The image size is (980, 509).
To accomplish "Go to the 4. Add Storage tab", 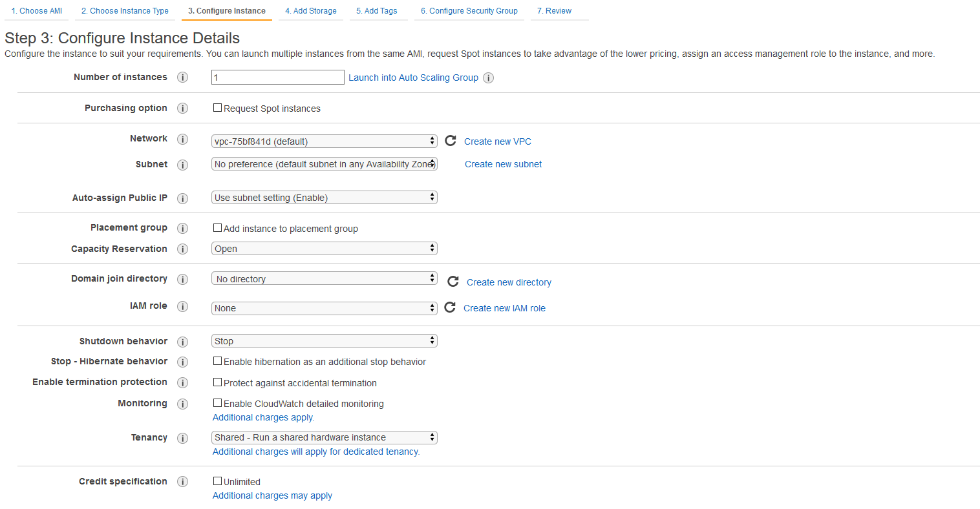I will 311,11.
